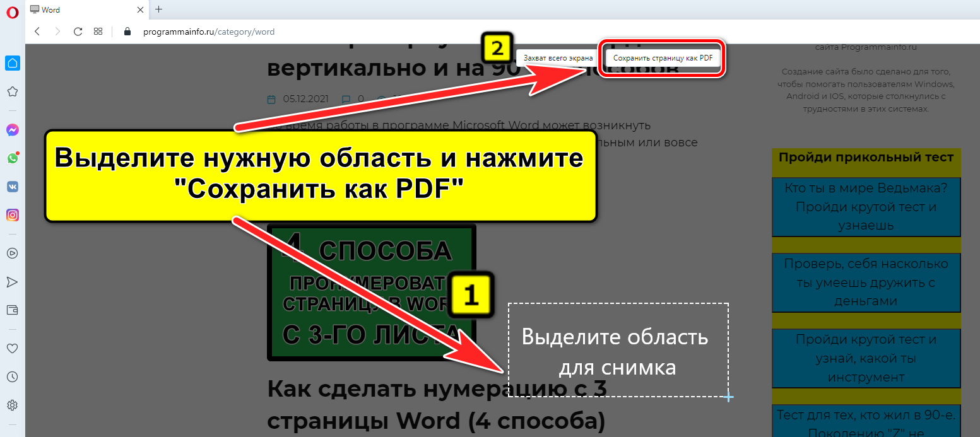Open the crypto wallet sidebar icon
The image size is (980, 437).
click(x=12, y=310)
